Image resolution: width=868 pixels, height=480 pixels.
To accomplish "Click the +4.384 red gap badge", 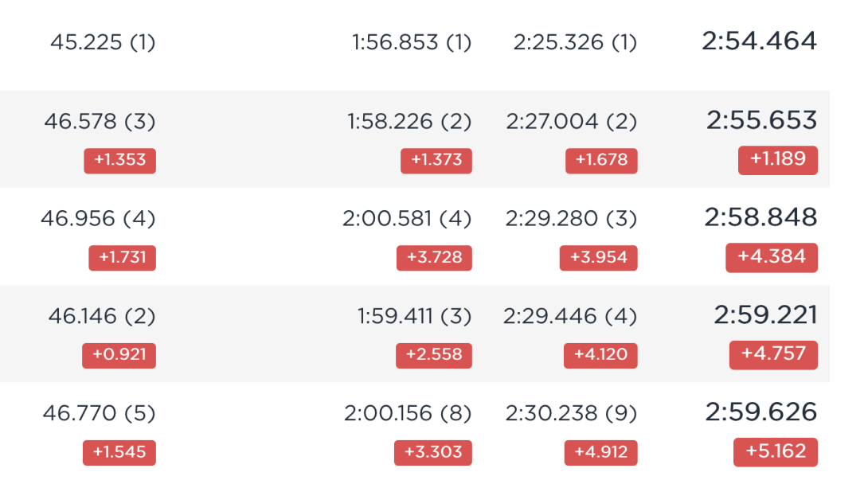I will 772,257.
